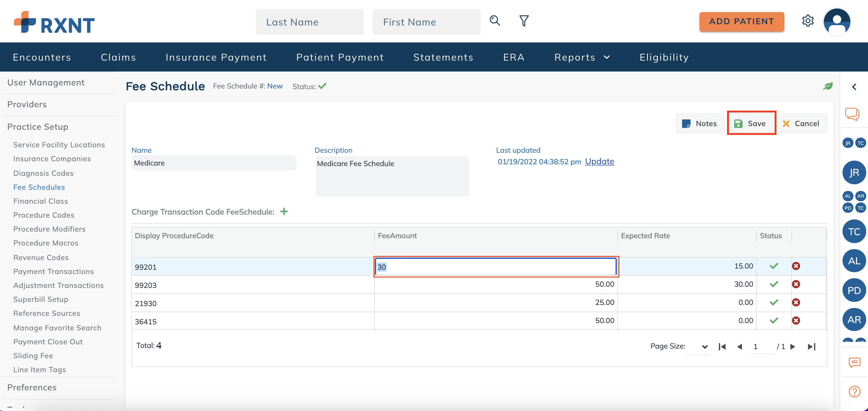Collapse the right sidebar chevron
The width and height of the screenshot is (868, 411).
point(854,87)
